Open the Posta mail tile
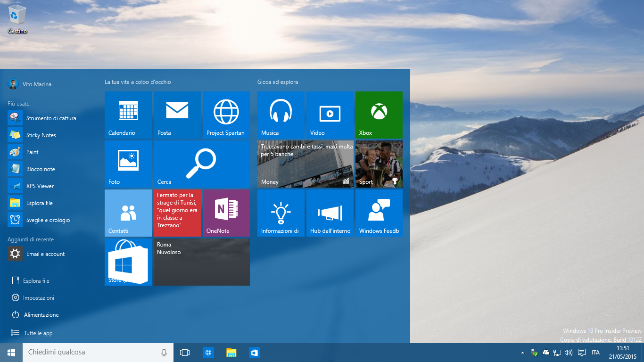Screen dimensions: 644x362 (x=177, y=115)
